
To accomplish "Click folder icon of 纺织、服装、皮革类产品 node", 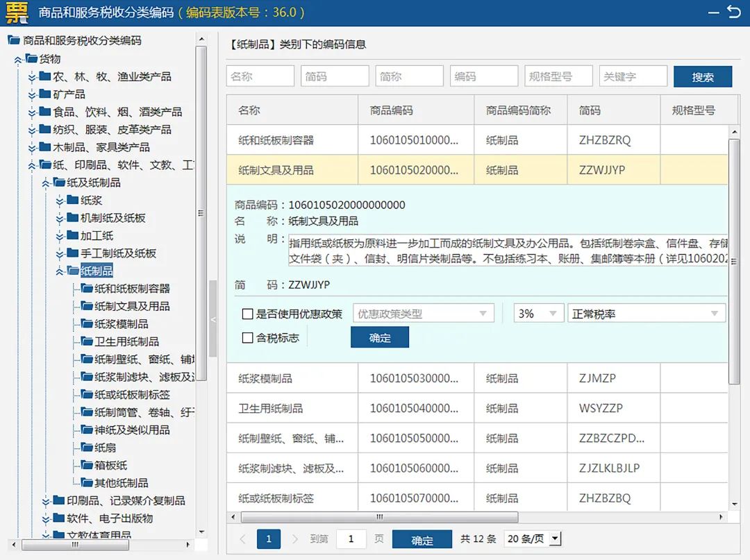I will click(x=45, y=129).
